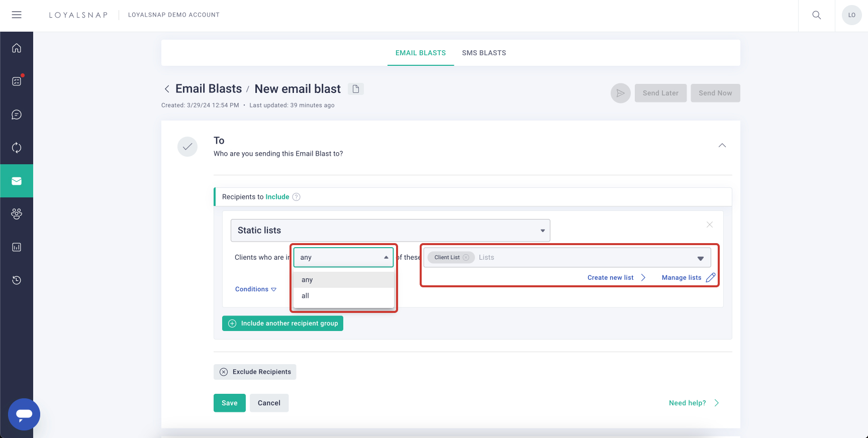This screenshot has height=438, width=868.
Task: Open the chat messages sidebar icon
Action: pyautogui.click(x=17, y=115)
